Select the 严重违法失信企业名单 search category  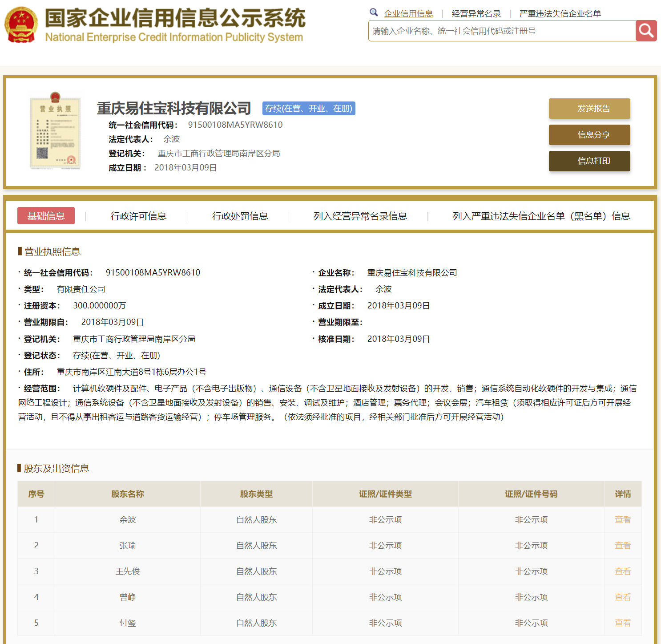[560, 14]
